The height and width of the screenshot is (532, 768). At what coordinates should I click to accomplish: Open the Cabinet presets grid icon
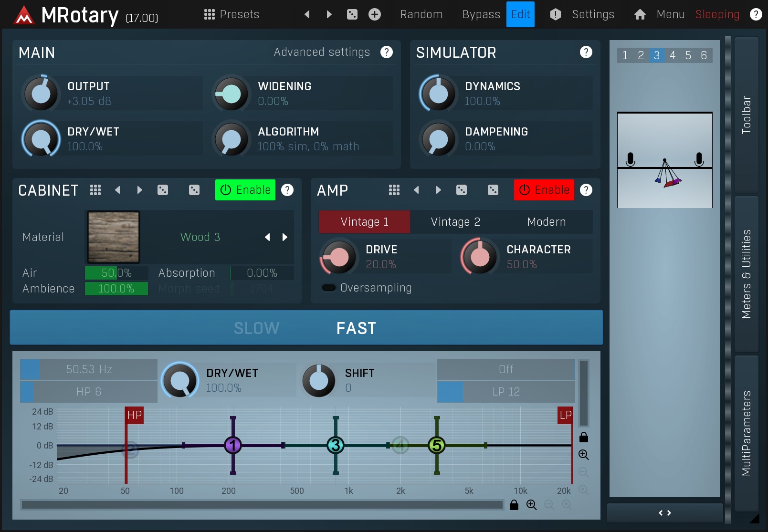coord(95,190)
